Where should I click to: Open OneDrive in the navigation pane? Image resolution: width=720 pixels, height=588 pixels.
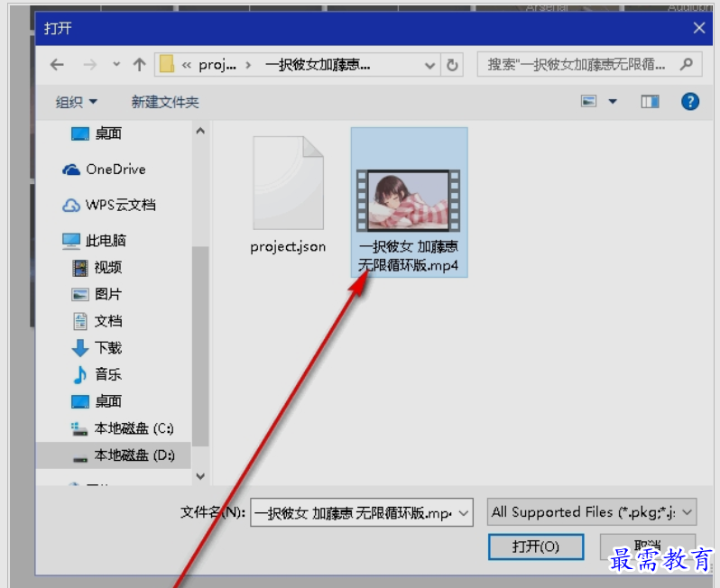click(115, 170)
